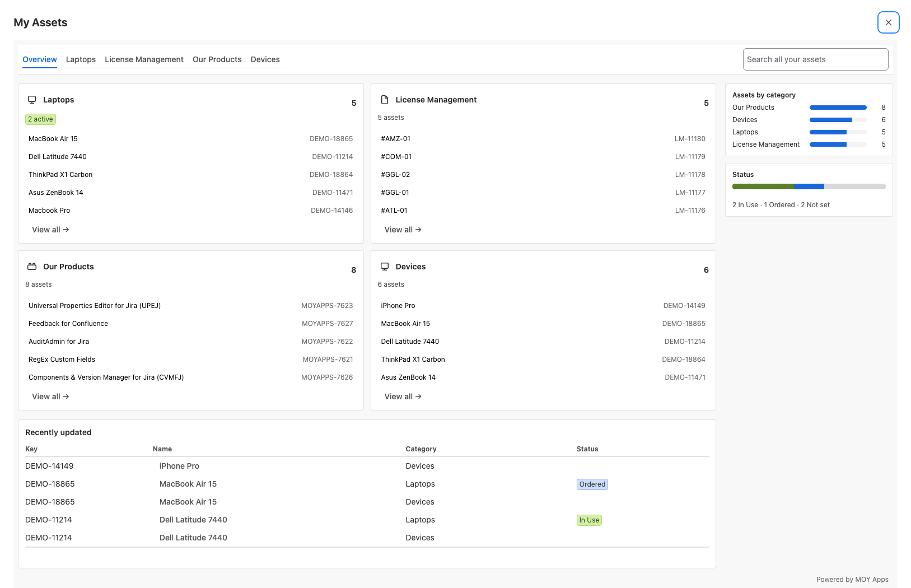
Task: Click the Devices category progress bar
Action: pyautogui.click(x=838, y=120)
